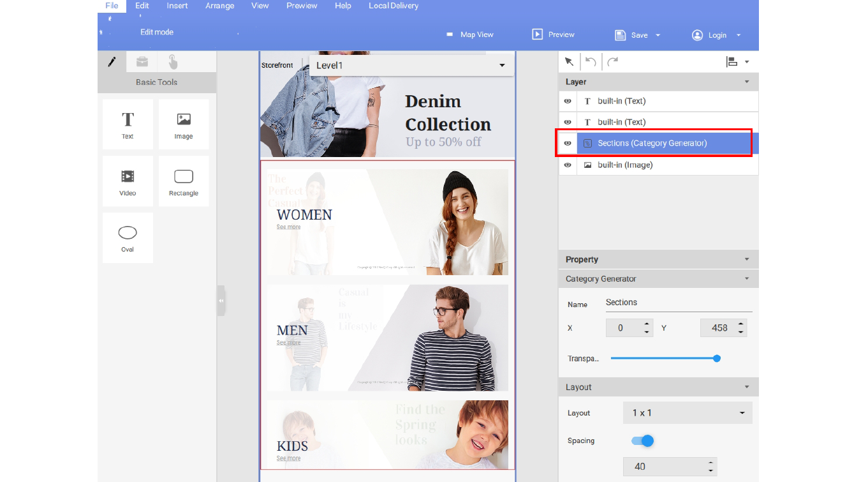Select the Video tool
The width and height of the screenshot is (868, 482).
[x=128, y=181]
